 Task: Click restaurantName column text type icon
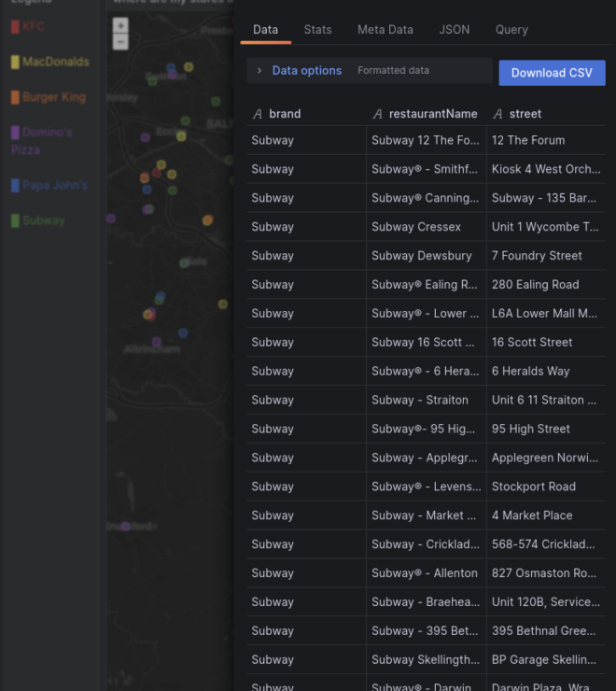[x=377, y=114]
